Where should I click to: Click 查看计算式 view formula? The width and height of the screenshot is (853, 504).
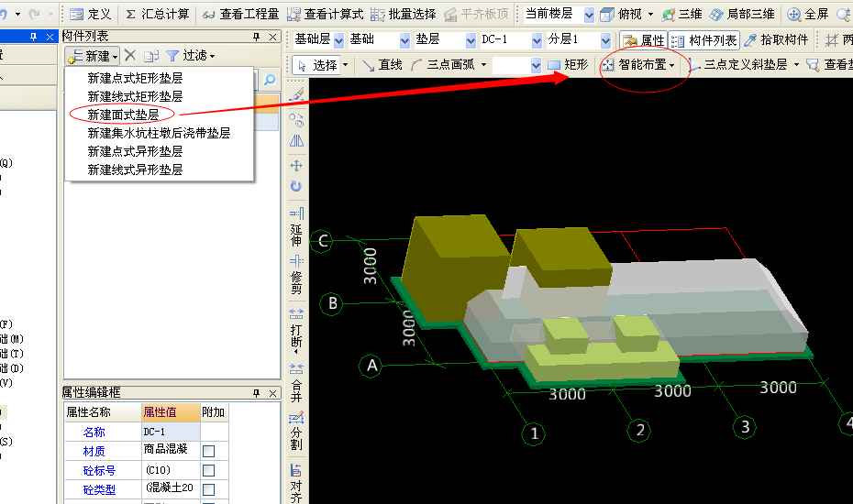point(326,14)
